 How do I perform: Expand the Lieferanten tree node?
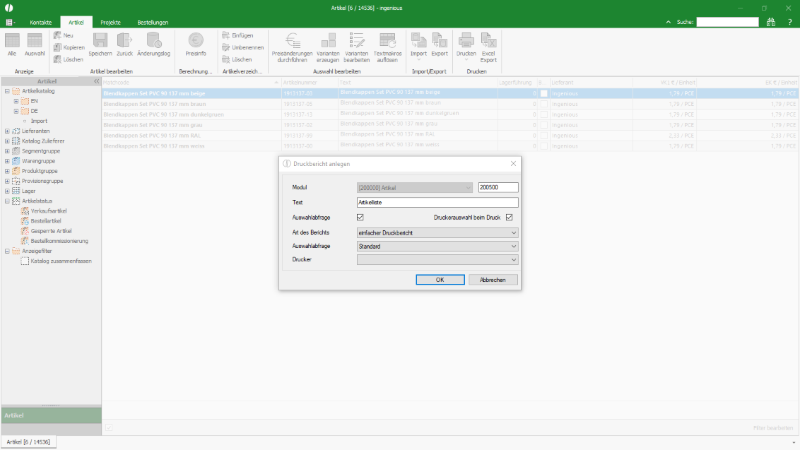(x=7, y=131)
